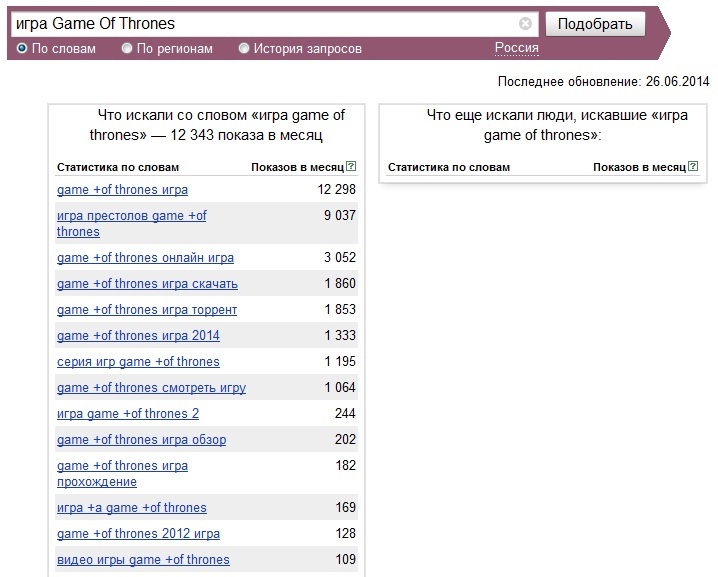Click the impressions value '12 298'
This screenshot has width=718, height=577.
[x=337, y=189]
